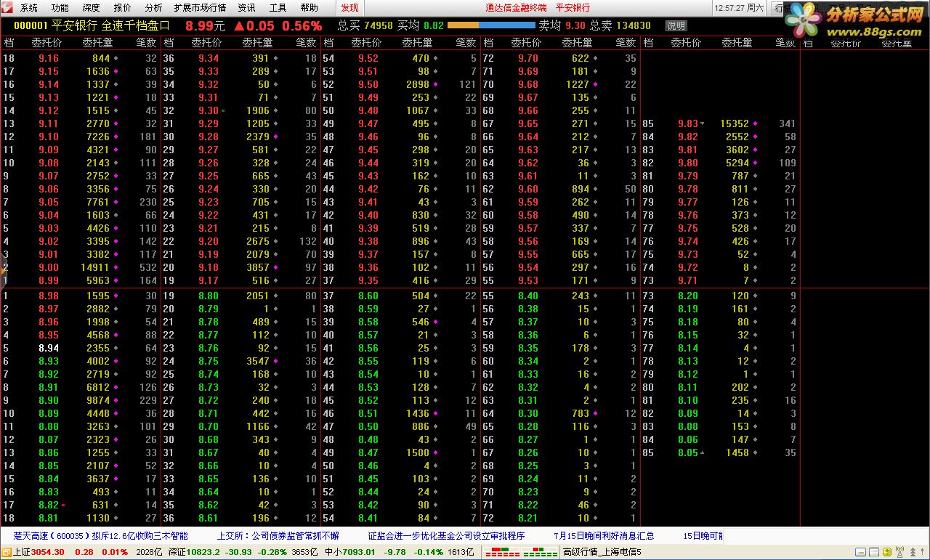This screenshot has width=930, height=560.
Task: Select buy price 8.94 row
Action: 48,348
